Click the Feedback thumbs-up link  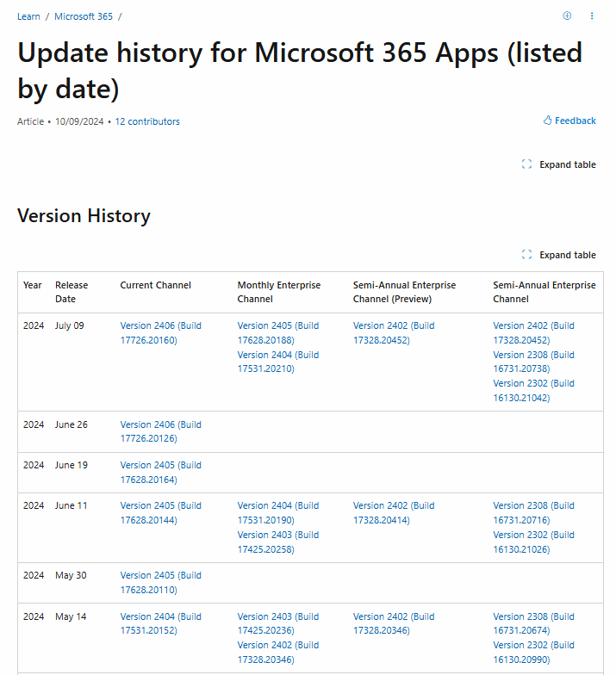569,121
